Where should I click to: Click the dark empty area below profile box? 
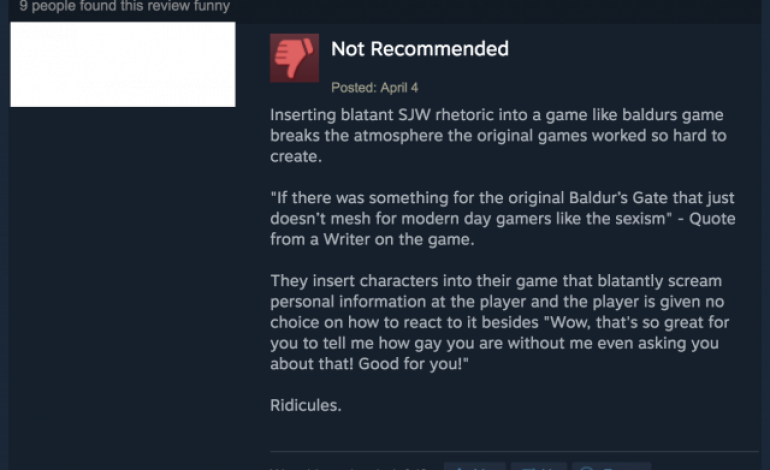click(123, 285)
